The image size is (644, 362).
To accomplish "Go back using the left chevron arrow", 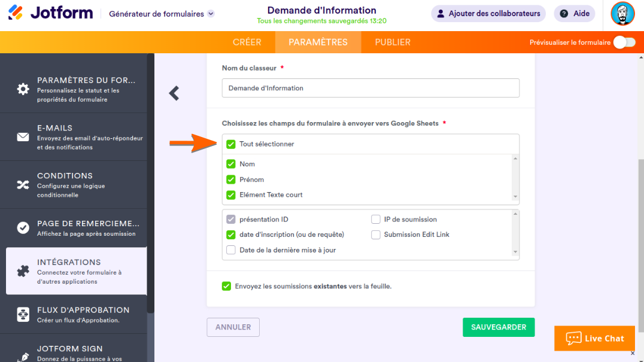I will 174,93.
